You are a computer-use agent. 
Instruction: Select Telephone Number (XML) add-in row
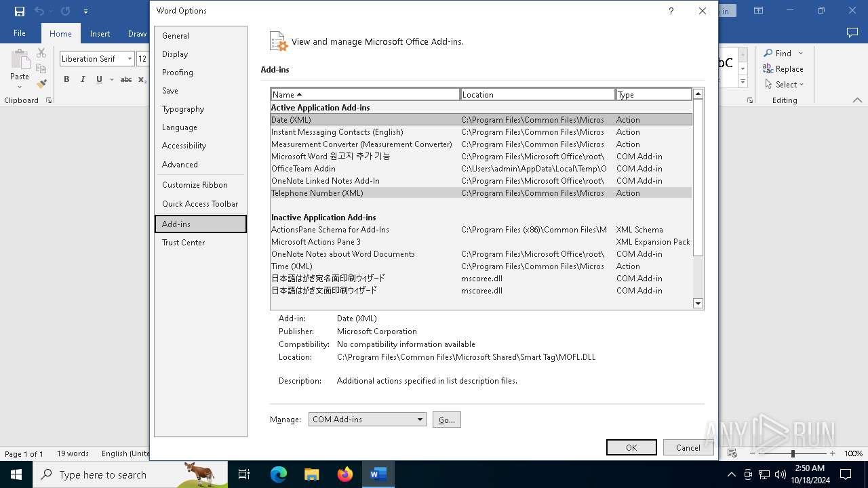[481, 193]
